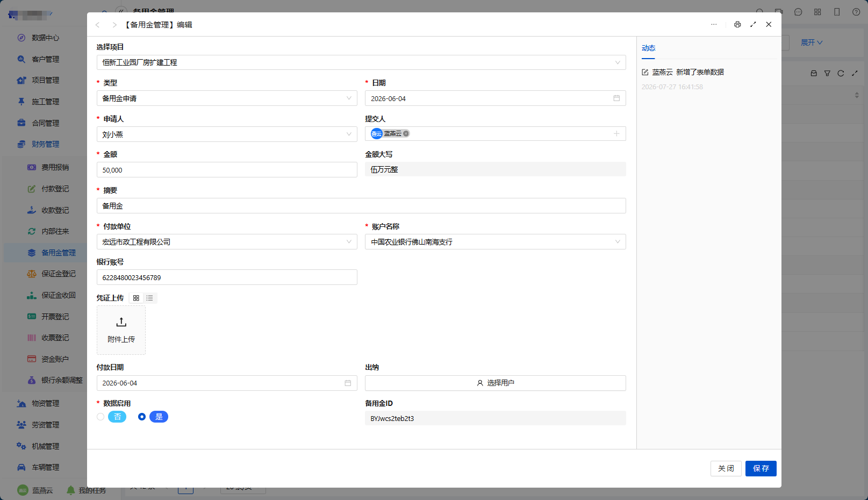The image size is (868, 500).
Task: Click the 摘要 input field
Action: coord(361,206)
